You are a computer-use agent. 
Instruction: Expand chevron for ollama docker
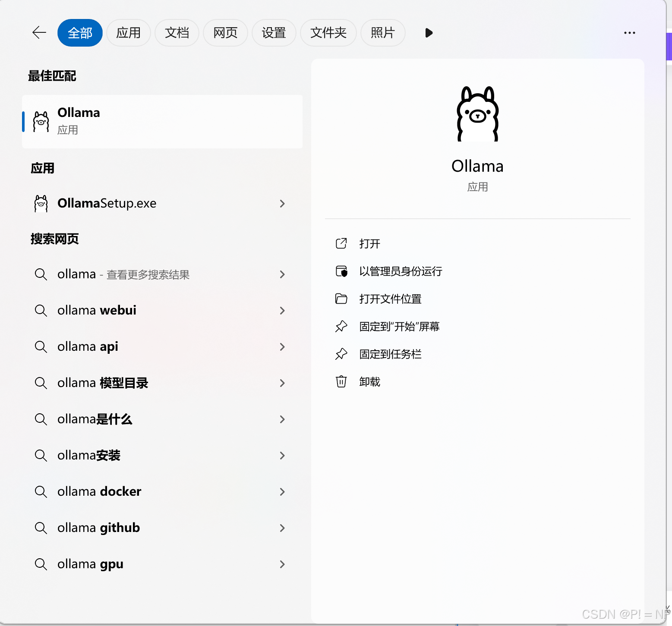click(x=282, y=492)
